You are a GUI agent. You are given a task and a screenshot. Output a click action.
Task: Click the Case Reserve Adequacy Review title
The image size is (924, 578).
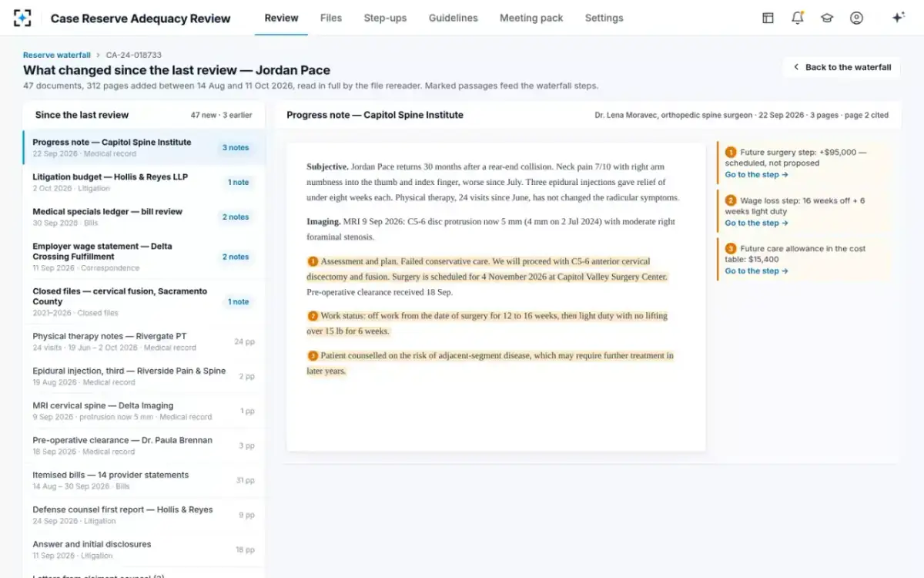tap(140, 18)
